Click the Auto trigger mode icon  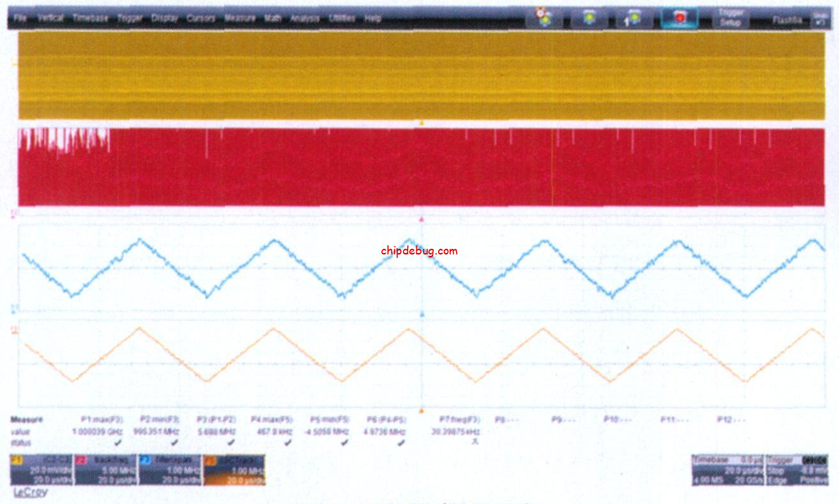pyautogui.click(x=544, y=18)
